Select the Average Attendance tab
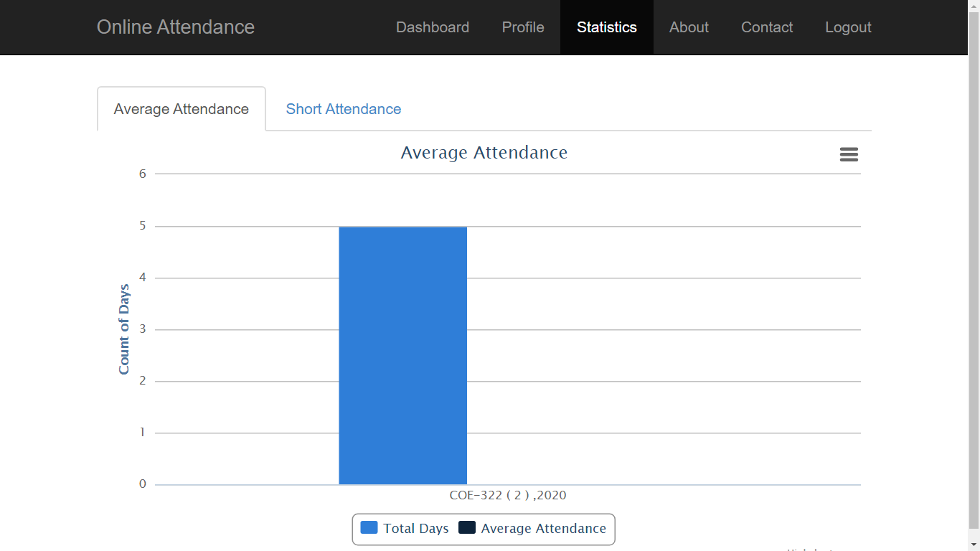 point(180,108)
